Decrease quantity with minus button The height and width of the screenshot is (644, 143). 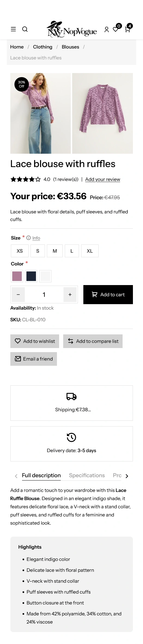18,295
